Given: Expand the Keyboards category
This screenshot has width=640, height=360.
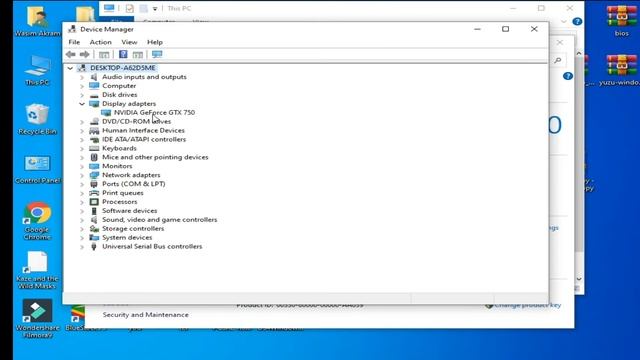Looking at the screenshot, I should pyautogui.click(x=82, y=149).
